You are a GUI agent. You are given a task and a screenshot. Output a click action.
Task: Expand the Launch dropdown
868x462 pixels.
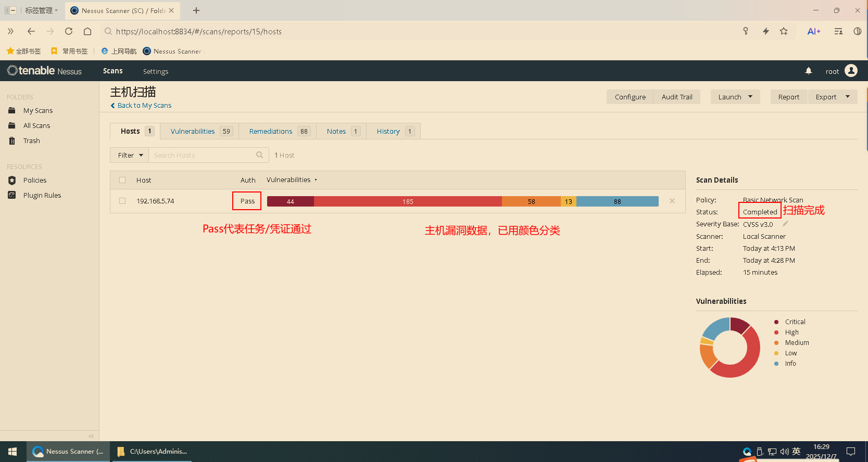point(735,97)
